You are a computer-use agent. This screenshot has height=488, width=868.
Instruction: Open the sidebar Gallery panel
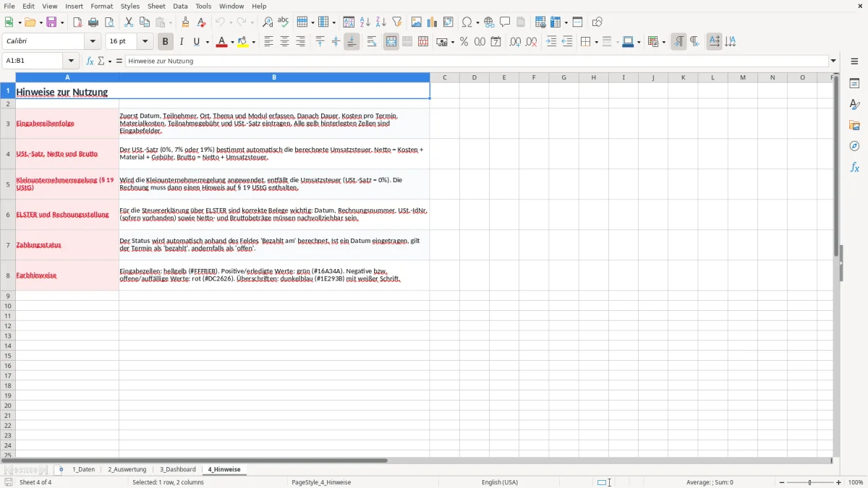tap(854, 125)
